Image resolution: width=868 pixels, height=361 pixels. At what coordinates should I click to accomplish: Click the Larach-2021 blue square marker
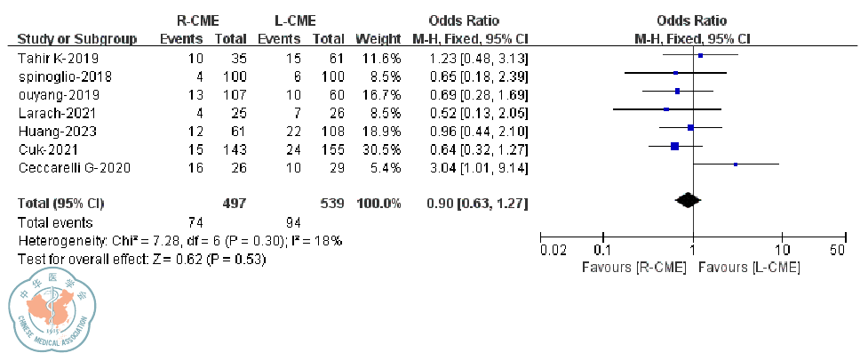tap(666, 109)
